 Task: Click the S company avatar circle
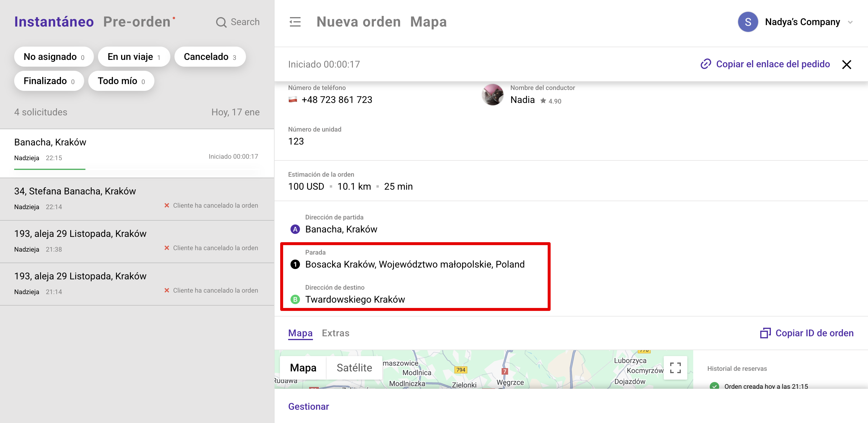point(748,22)
